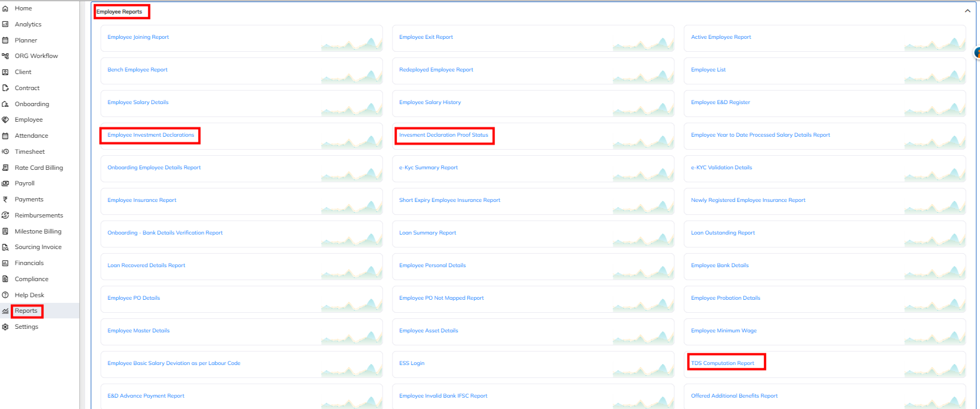The height and width of the screenshot is (409, 980).
Task: Click the Contract document icon
Action: pos(5,88)
